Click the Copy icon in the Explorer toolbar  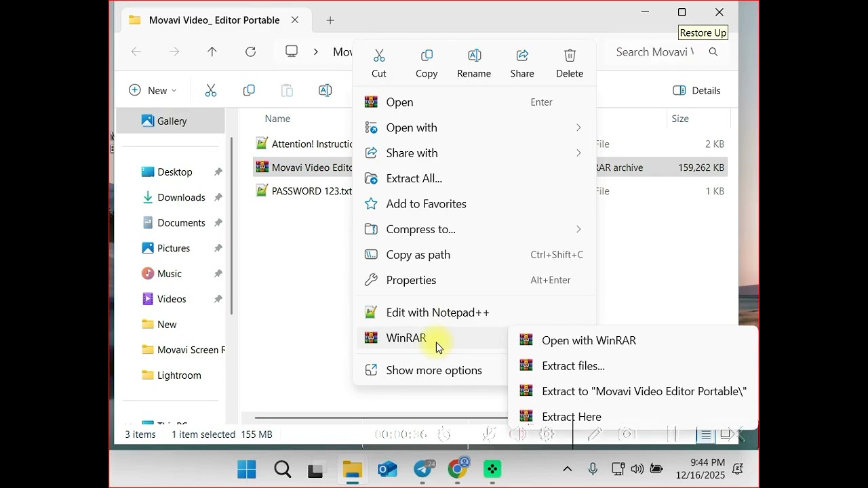pyautogui.click(x=249, y=90)
